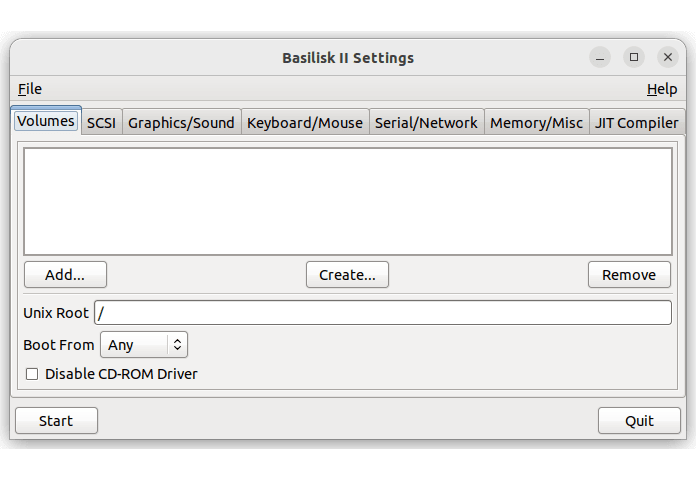The image size is (696, 480).
Task: Click the Remove volume button
Action: click(629, 275)
